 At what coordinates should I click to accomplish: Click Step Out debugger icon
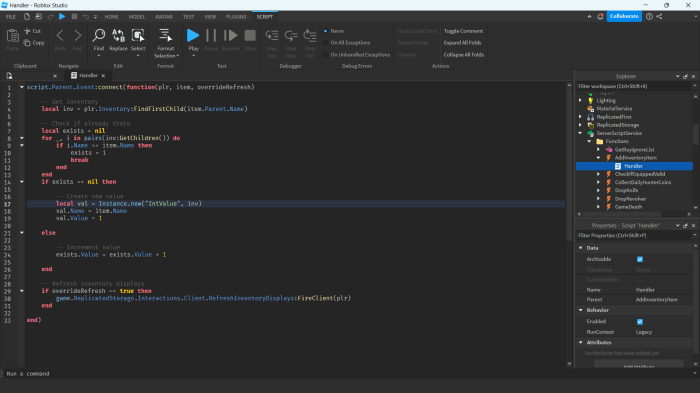pyautogui.click(x=310, y=35)
